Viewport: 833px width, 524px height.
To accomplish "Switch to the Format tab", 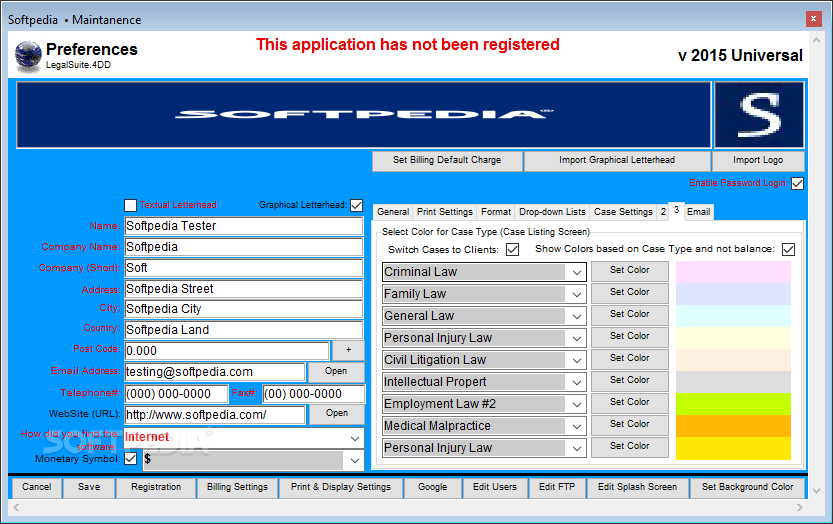I will click(496, 212).
